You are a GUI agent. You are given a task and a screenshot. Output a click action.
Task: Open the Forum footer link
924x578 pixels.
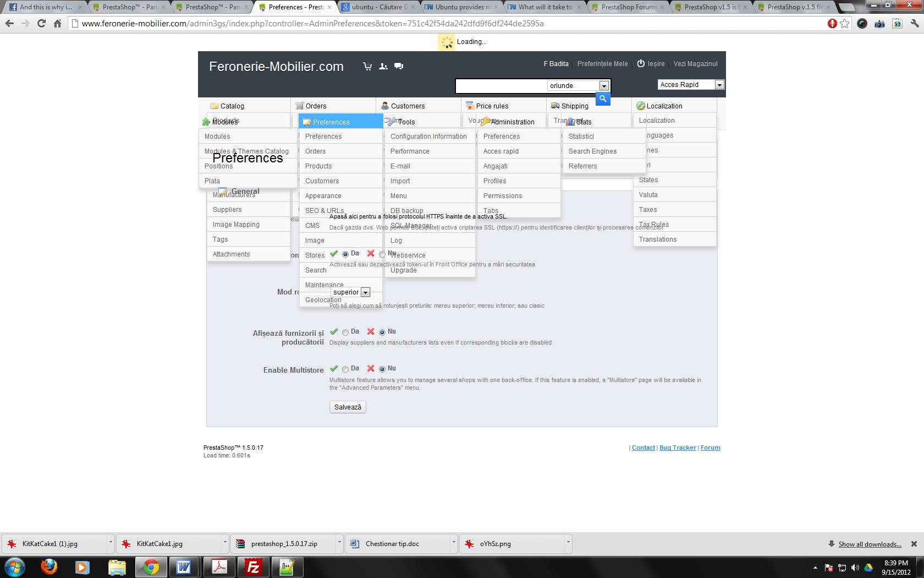[x=710, y=448]
